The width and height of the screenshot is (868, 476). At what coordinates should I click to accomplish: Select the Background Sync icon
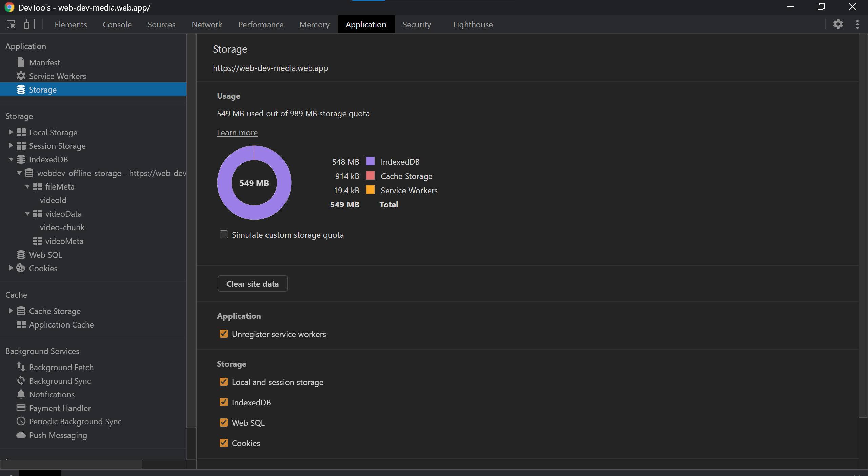tap(21, 381)
